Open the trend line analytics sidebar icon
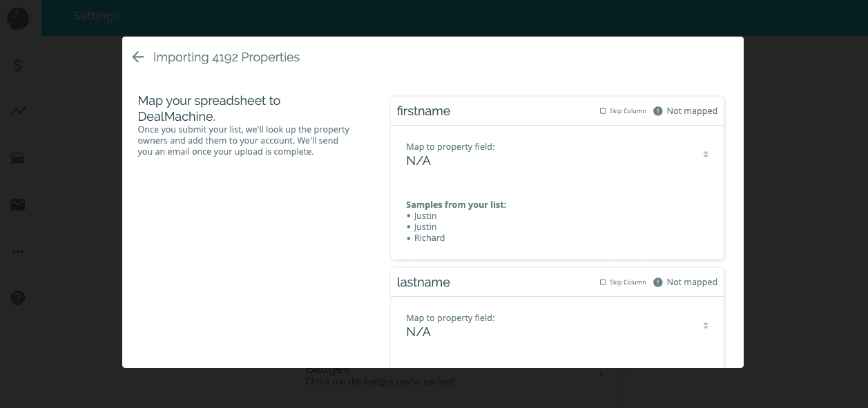This screenshot has height=408, width=868. point(18,111)
